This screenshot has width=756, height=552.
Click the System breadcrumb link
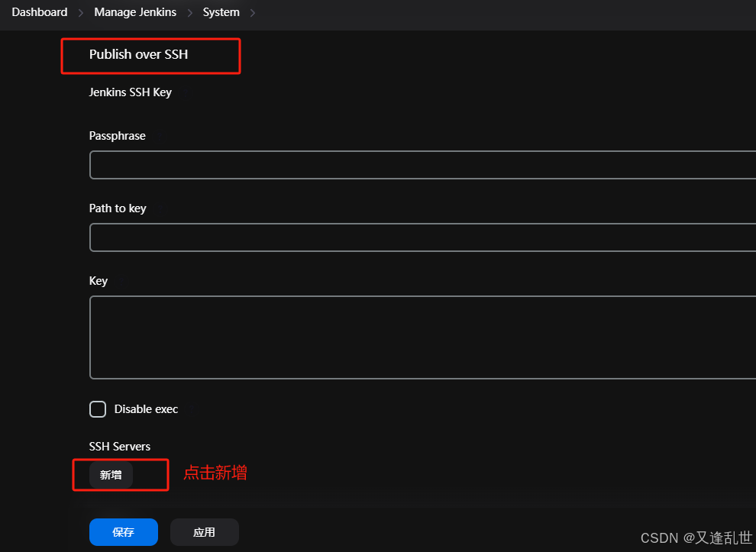221,12
